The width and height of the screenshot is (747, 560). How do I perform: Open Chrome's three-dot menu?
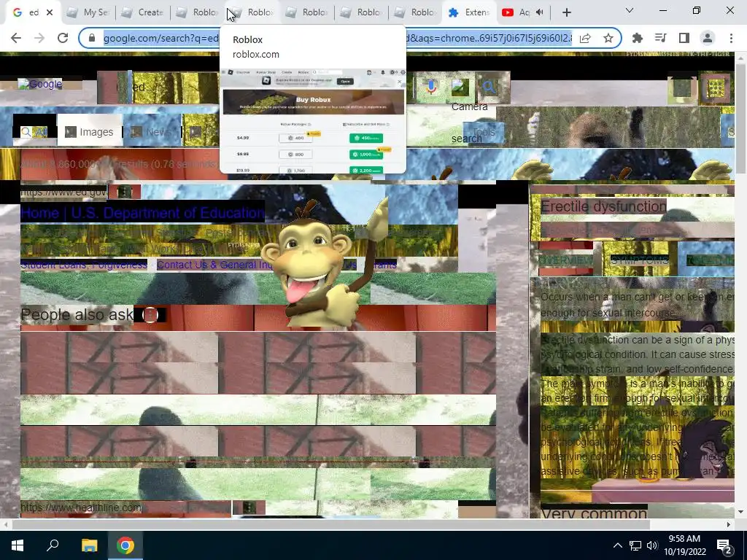[x=731, y=38]
